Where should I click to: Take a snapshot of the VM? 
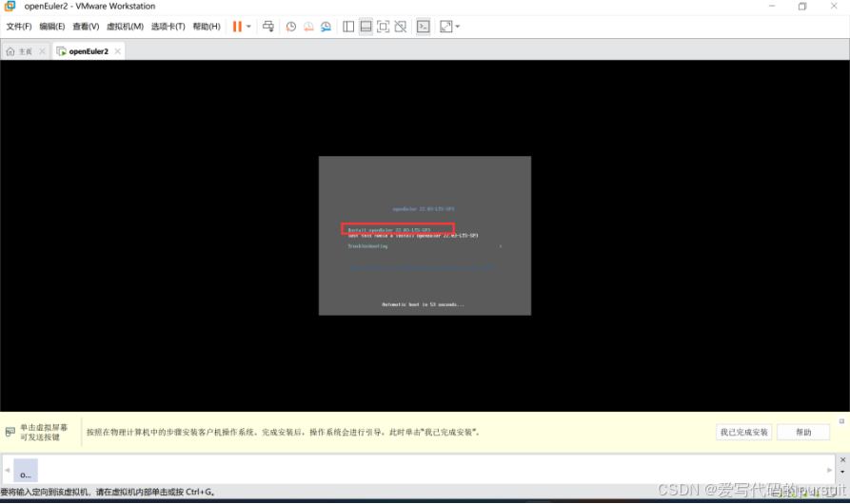[x=291, y=27]
